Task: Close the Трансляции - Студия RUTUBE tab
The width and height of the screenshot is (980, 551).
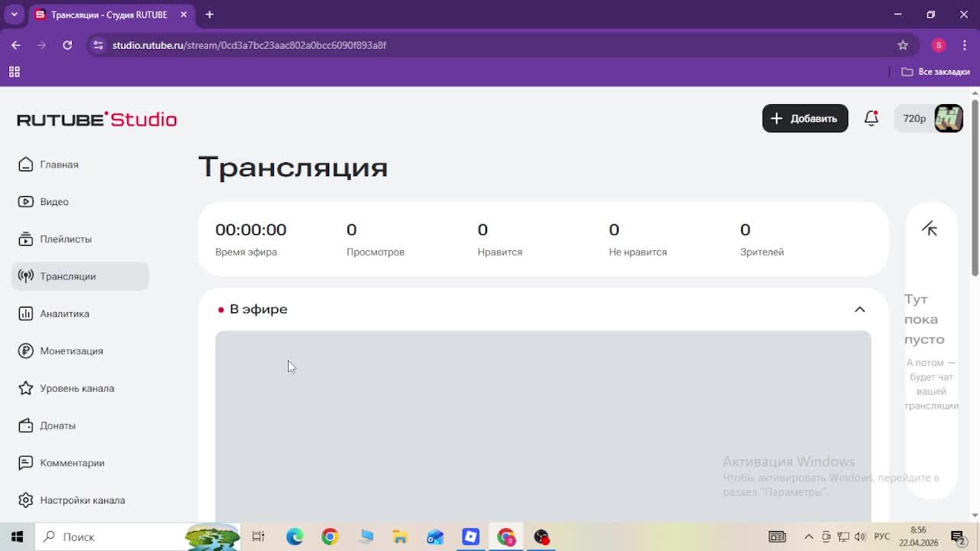Action: click(184, 15)
